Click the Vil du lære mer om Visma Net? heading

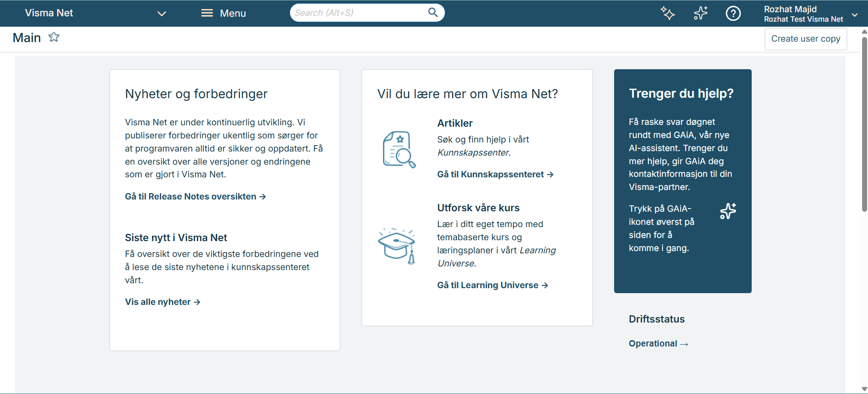[467, 94]
